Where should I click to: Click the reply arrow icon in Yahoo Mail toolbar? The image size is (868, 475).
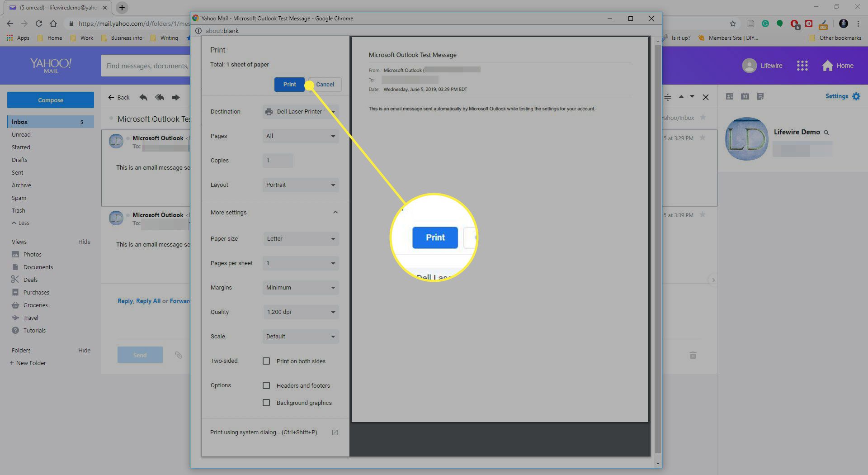pos(143,97)
